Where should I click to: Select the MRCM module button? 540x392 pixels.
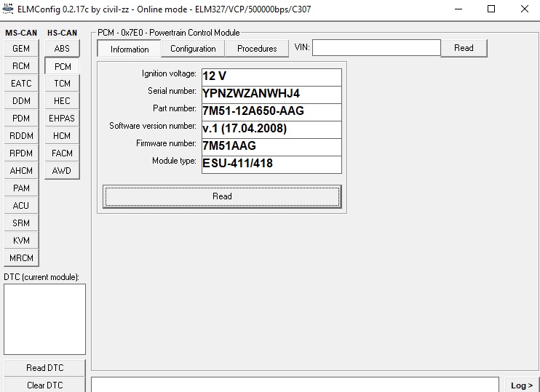[21, 258]
